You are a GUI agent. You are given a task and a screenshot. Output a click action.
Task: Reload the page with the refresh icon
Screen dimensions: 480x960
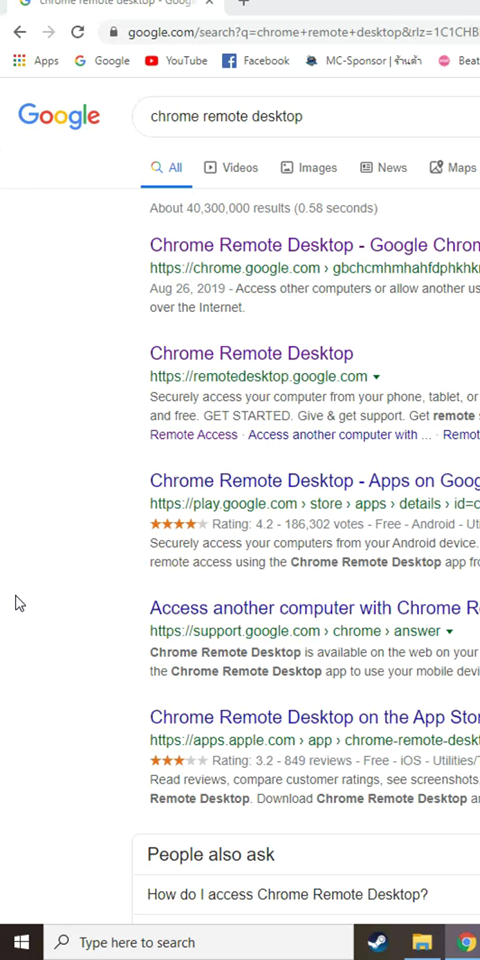click(77, 32)
